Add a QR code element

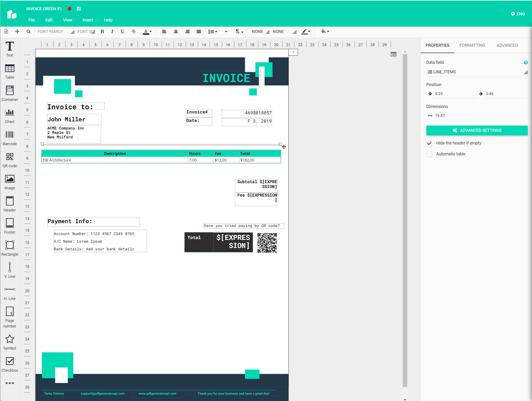[10, 159]
